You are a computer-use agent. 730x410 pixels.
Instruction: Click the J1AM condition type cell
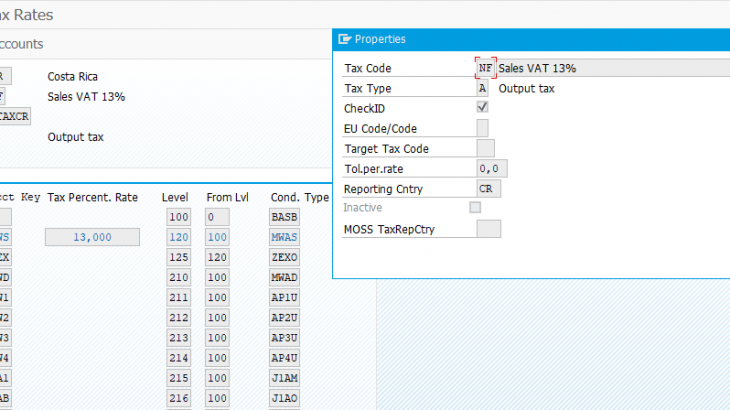284,378
